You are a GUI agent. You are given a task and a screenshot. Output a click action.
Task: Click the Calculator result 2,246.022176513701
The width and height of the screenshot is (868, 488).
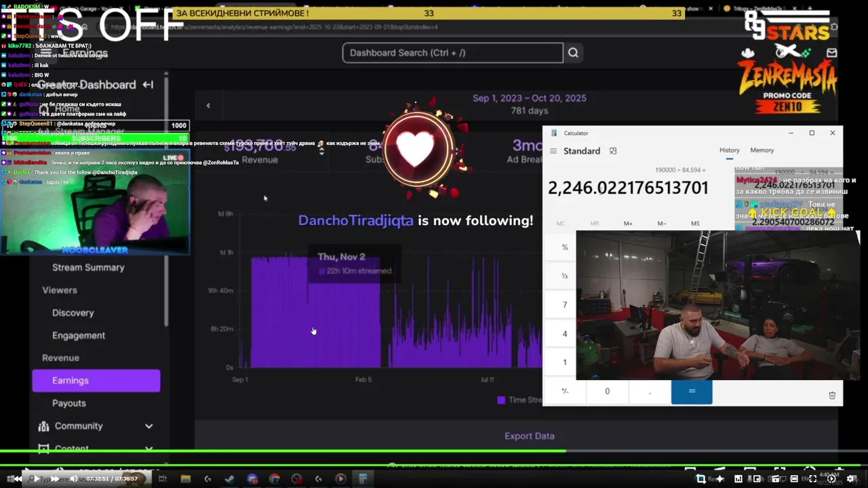(628, 188)
